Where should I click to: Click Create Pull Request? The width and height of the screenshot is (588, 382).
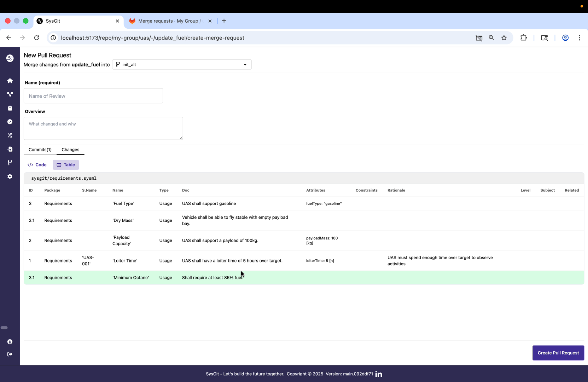pos(558,353)
